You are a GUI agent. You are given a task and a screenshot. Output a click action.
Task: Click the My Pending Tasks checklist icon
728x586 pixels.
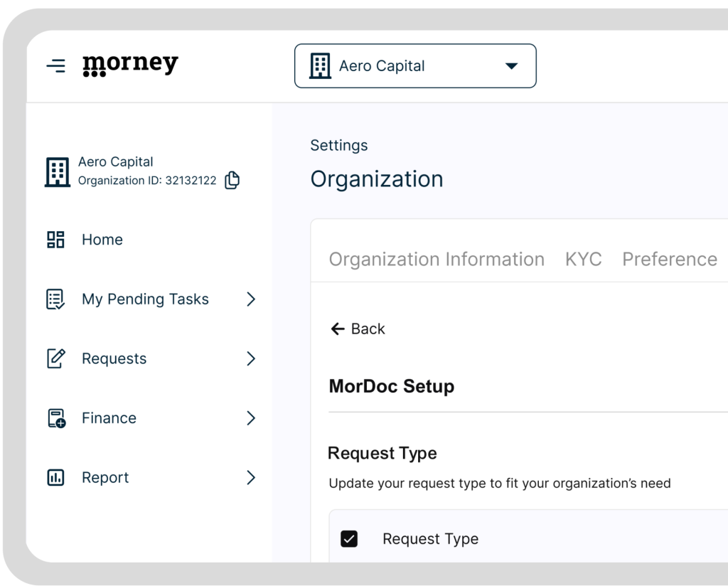(x=55, y=299)
